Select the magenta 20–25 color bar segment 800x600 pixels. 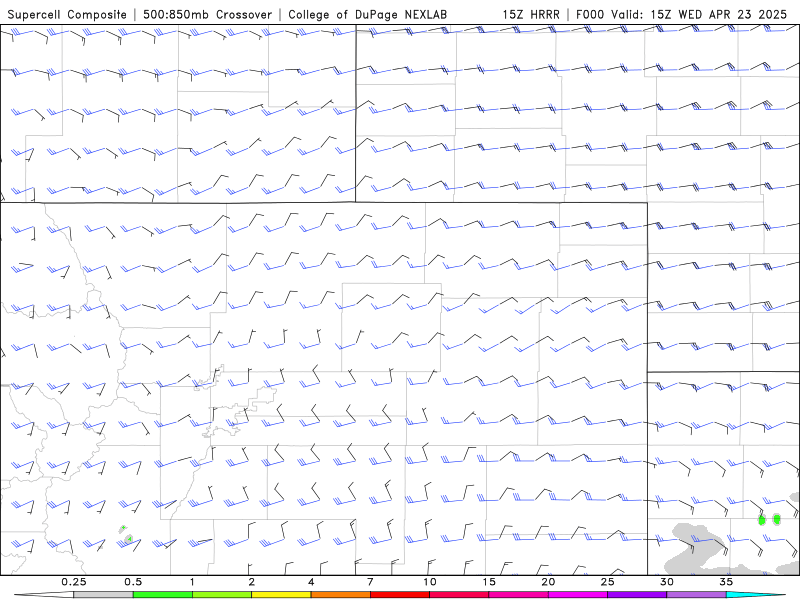pyautogui.click(x=578, y=595)
